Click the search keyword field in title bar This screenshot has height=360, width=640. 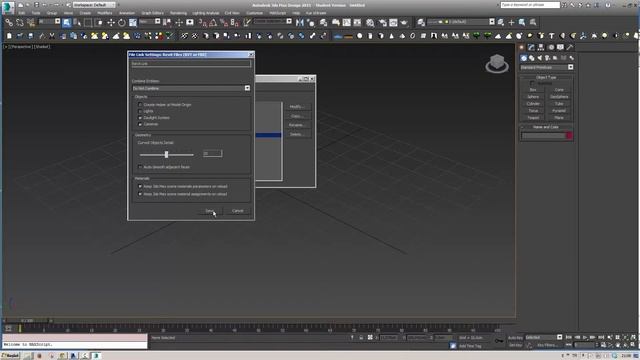tap(530, 5)
